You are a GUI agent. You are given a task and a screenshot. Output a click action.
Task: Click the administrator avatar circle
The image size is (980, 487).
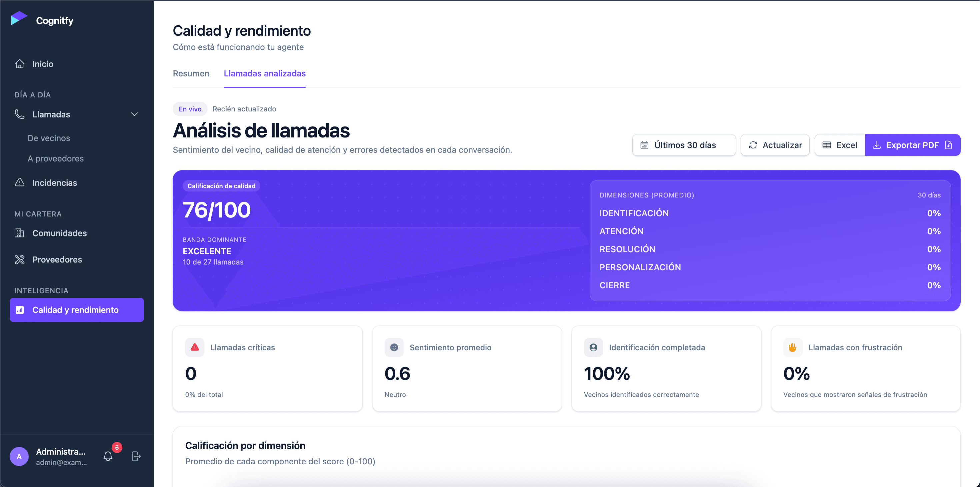pos(19,456)
